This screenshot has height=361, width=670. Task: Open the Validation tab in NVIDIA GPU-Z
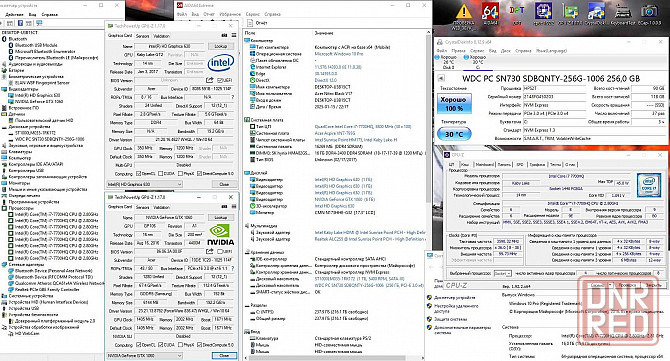161,207
